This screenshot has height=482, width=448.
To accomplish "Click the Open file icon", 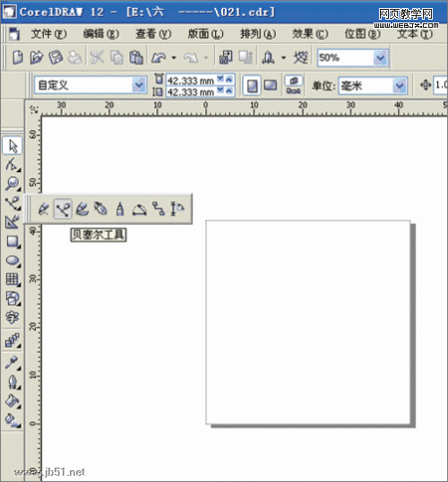I will click(x=37, y=57).
